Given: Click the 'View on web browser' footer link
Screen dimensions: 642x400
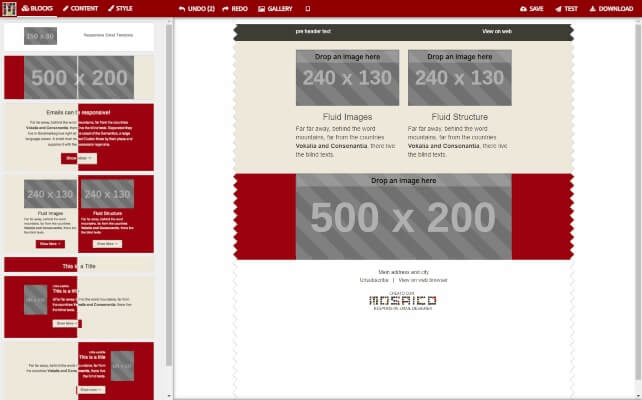Looking at the screenshot, I should pyautogui.click(x=423, y=280).
